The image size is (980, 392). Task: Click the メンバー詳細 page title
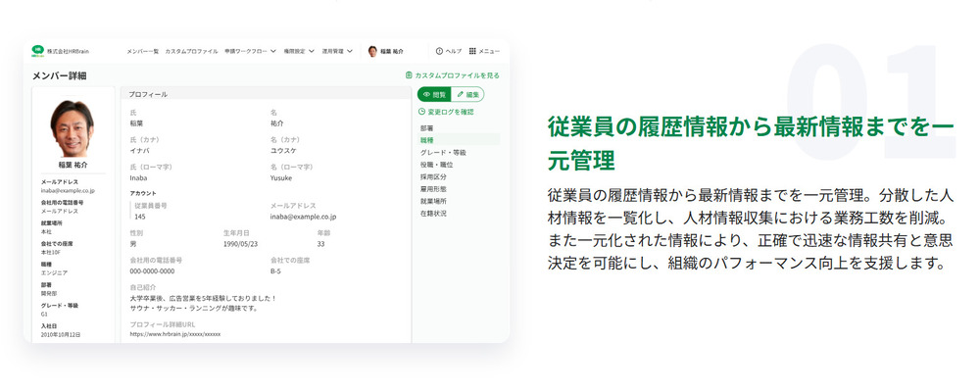[x=60, y=75]
